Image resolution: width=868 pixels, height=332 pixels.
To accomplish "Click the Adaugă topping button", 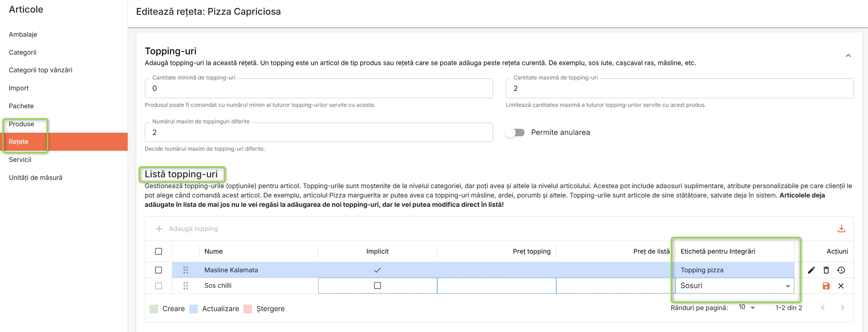I will point(187,229).
